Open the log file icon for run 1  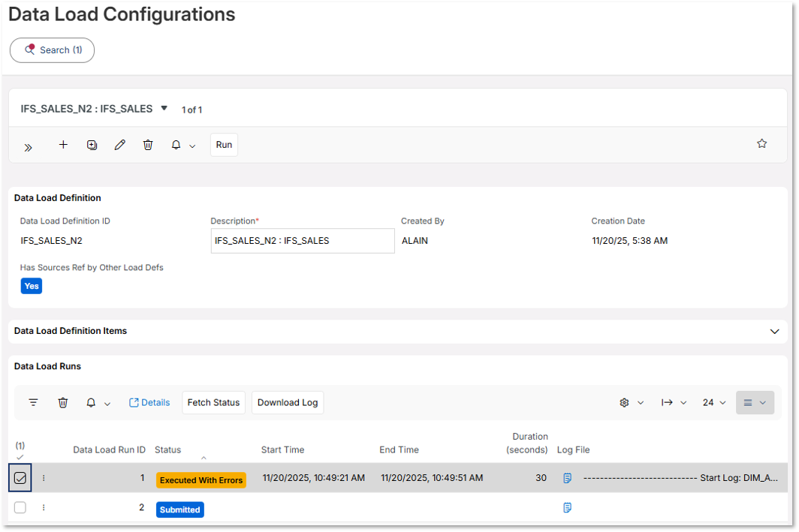567,477
